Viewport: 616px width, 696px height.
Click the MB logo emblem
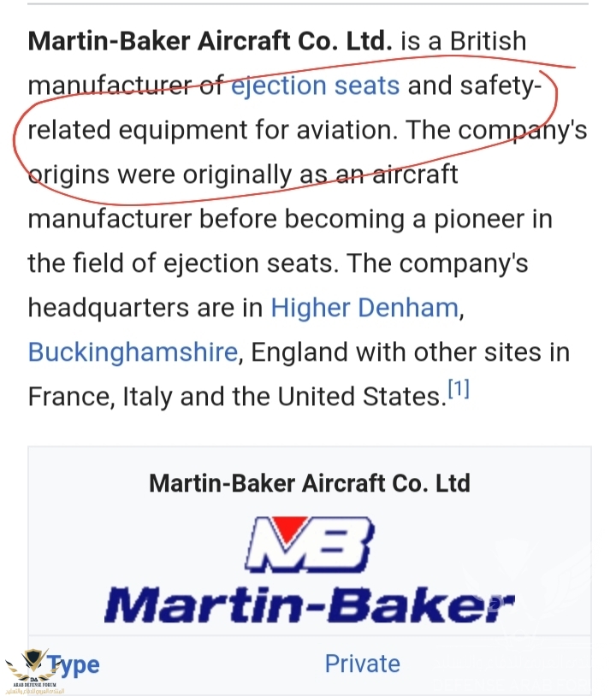(310, 545)
